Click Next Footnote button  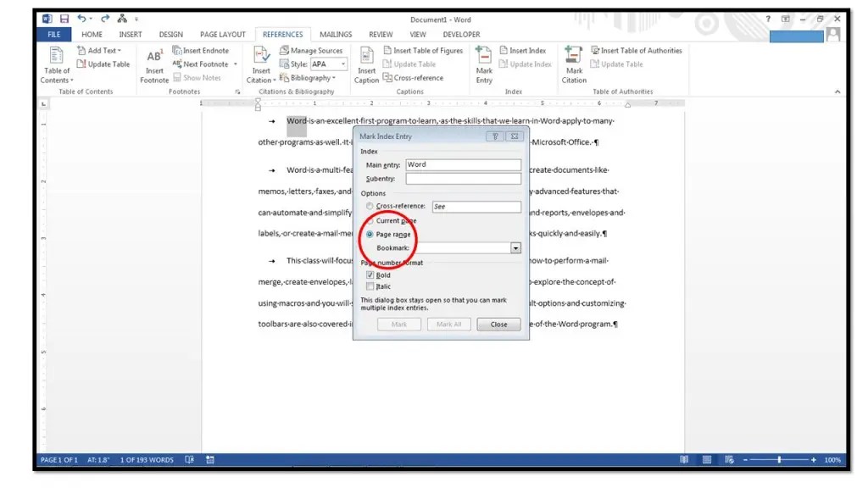pos(201,64)
